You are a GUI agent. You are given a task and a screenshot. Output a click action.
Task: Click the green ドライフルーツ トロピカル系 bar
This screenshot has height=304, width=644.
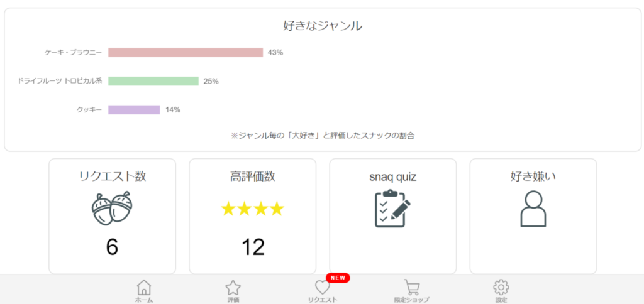point(153,81)
